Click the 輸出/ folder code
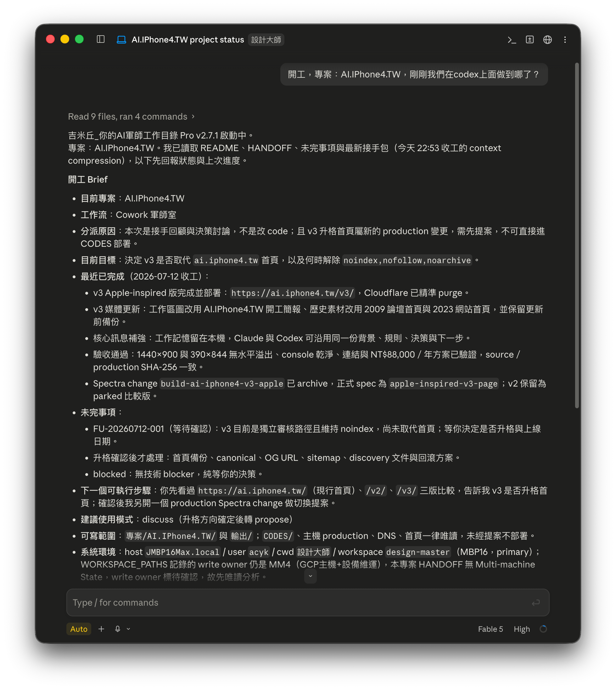Image resolution: width=616 pixels, height=690 pixels. pyautogui.click(x=241, y=536)
